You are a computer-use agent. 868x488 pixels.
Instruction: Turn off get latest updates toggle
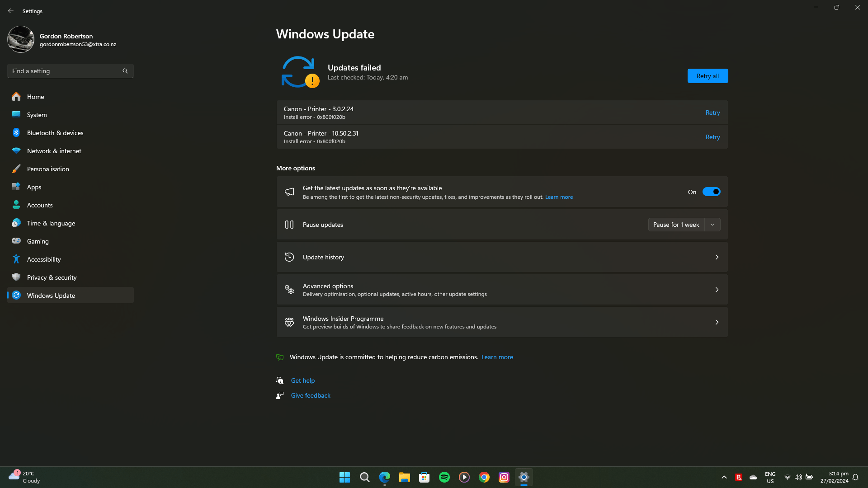[711, 192]
